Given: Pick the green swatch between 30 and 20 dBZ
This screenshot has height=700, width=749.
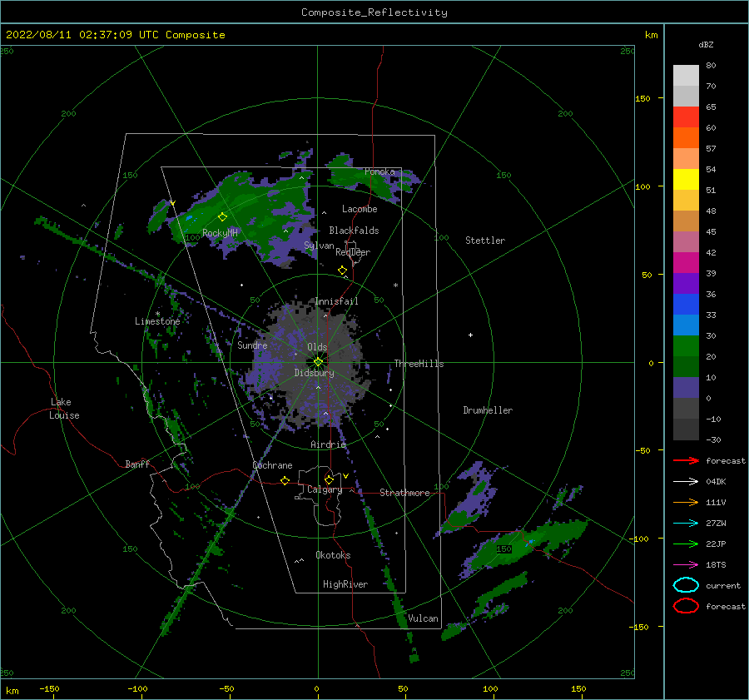Looking at the screenshot, I should 686,346.
